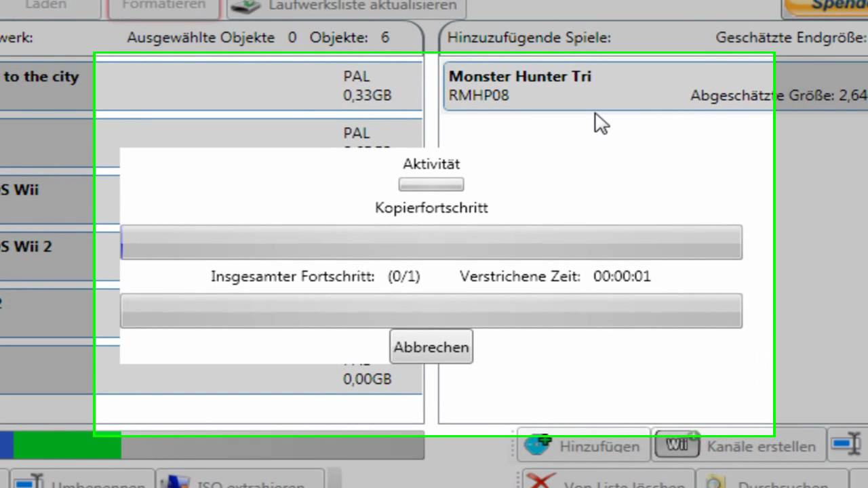Click the green segment of the drive space bar

coord(67,445)
